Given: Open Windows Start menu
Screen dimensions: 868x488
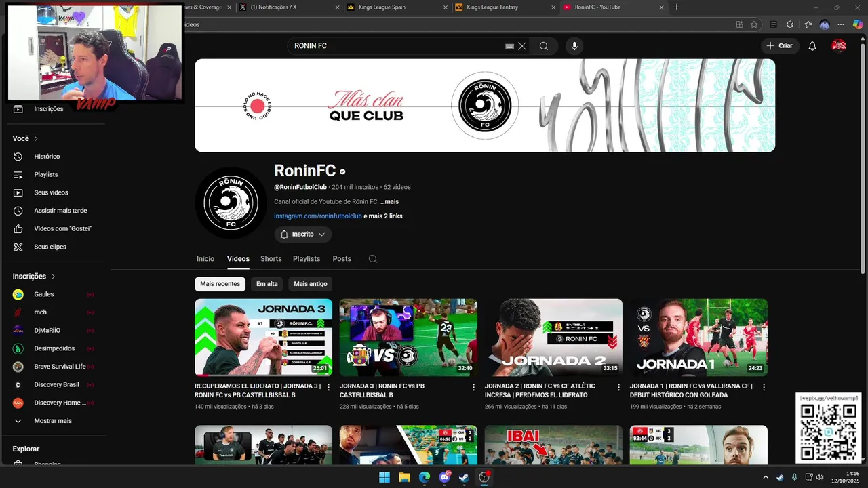Looking at the screenshot, I should click(x=384, y=477).
